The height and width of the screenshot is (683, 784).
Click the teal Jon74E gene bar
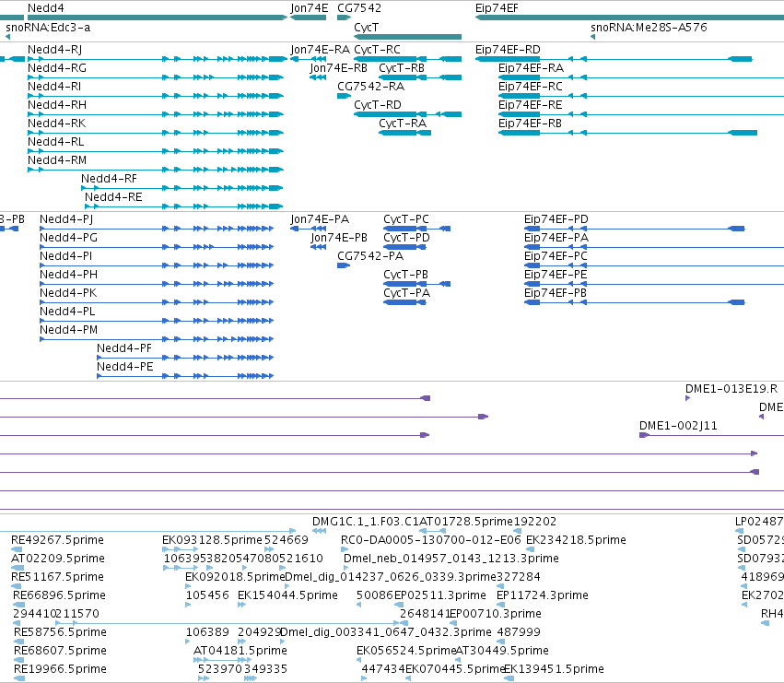(308, 18)
